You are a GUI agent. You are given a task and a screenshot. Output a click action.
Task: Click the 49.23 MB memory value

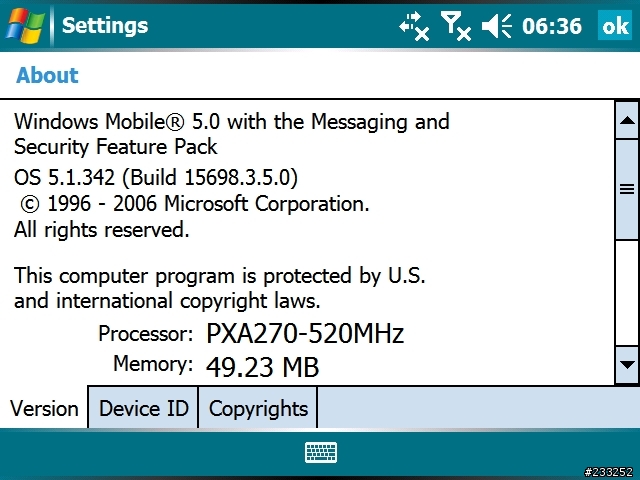tap(262, 367)
